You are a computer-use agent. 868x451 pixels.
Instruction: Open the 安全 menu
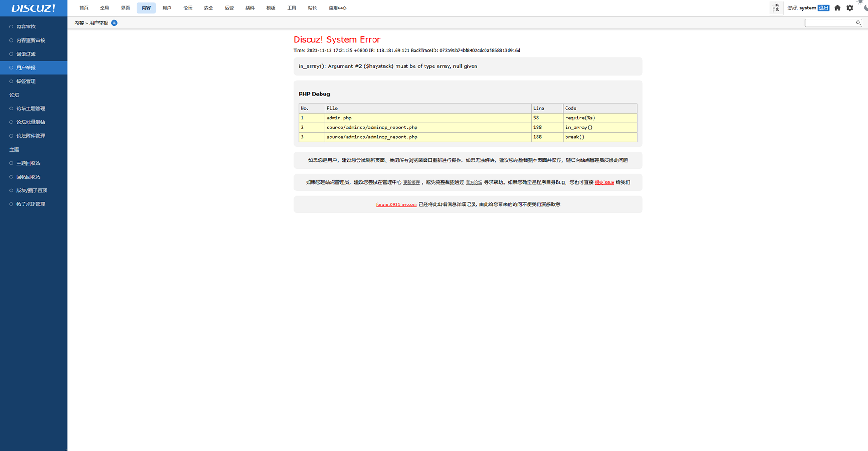click(208, 8)
